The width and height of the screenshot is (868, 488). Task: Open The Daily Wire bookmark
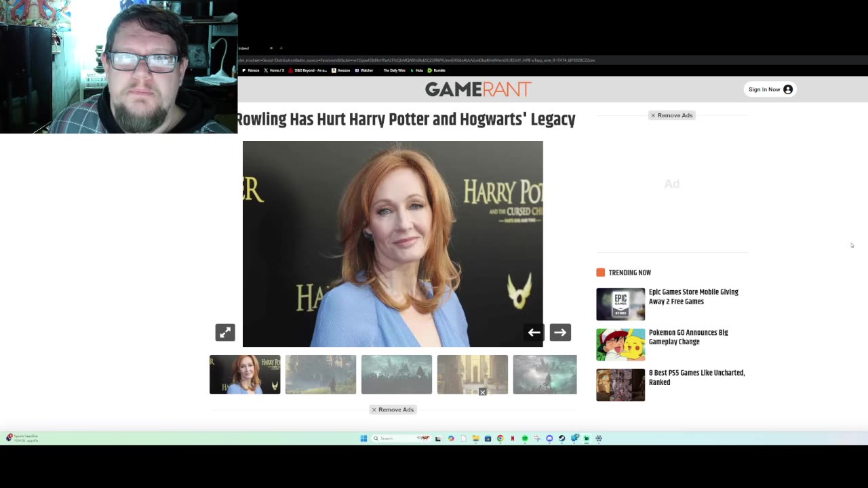(393, 70)
